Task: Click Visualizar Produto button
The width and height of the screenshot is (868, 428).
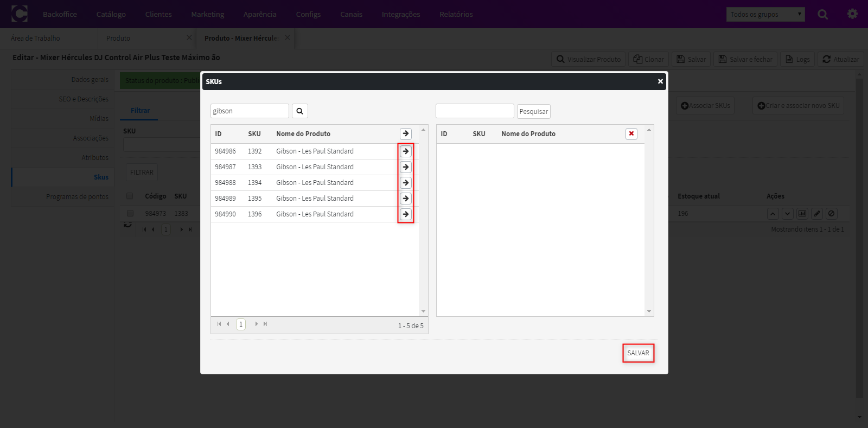Action: click(x=589, y=59)
